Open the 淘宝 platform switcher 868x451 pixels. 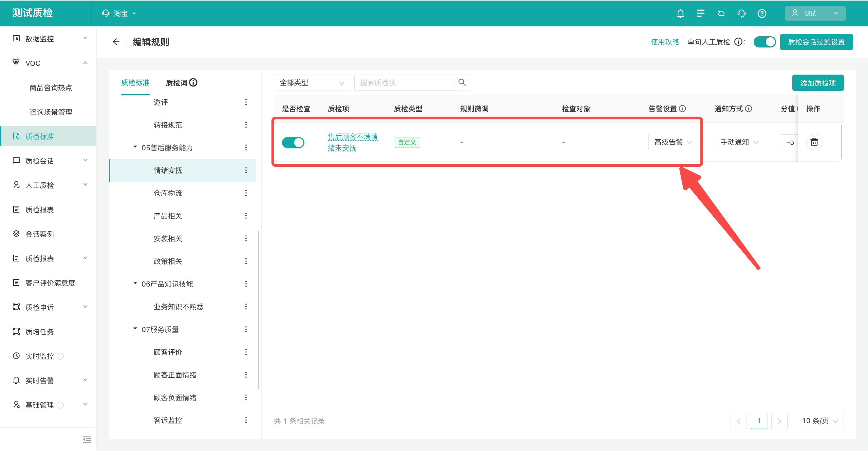[x=119, y=13]
